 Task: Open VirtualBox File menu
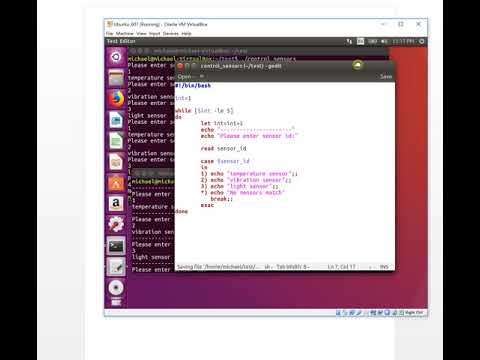point(109,33)
